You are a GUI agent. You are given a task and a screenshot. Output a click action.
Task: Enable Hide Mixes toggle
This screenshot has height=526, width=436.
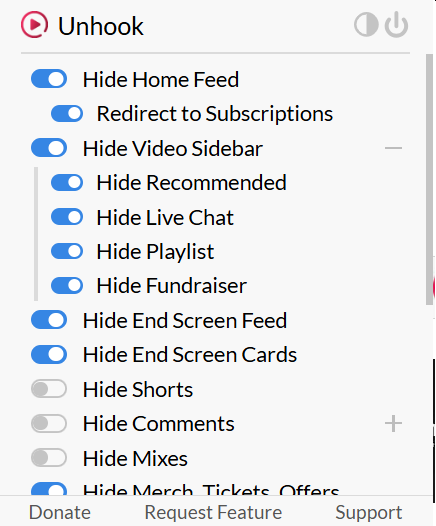tap(49, 458)
